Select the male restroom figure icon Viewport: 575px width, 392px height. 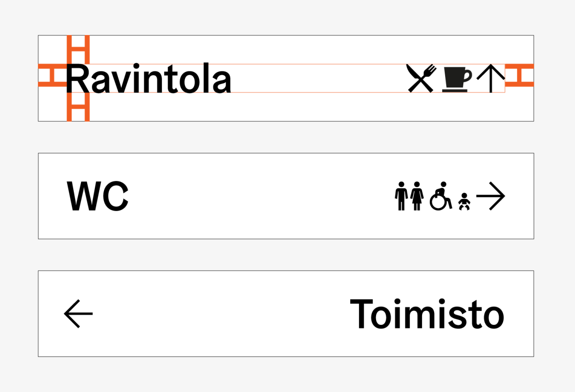pyautogui.click(x=401, y=196)
